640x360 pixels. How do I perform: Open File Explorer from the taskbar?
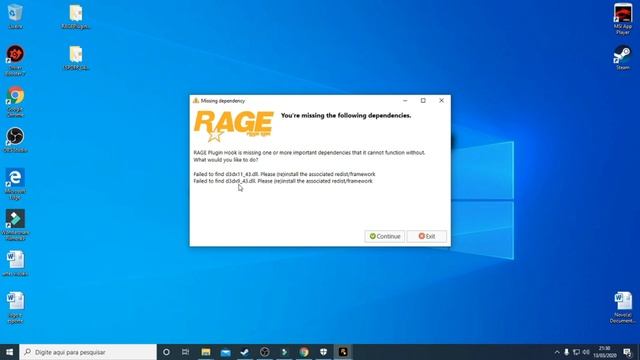point(206,352)
